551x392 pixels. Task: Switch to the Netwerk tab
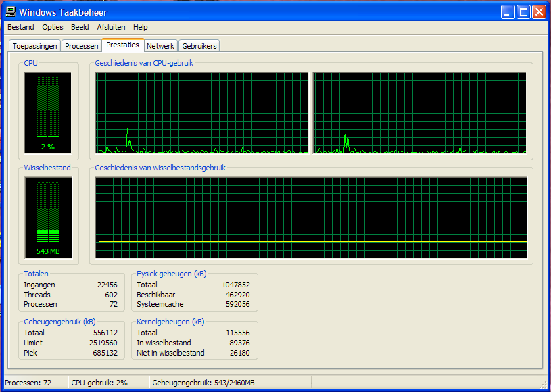point(161,46)
